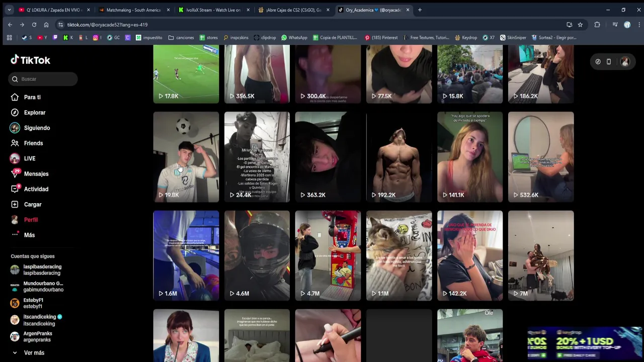This screenshot has width=644, height=362.
Task: Open the soccer video with 17.8K views
Action: point(186,74)
